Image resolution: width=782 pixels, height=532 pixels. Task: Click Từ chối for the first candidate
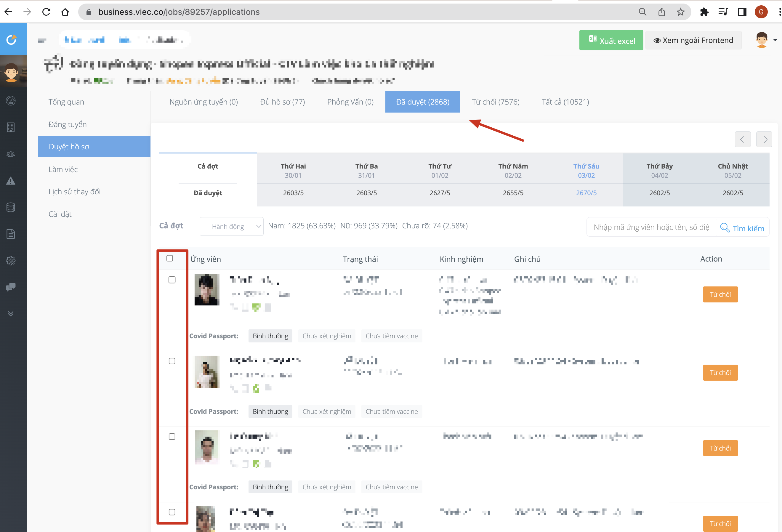pyautogui.click(x=720, y=294)
